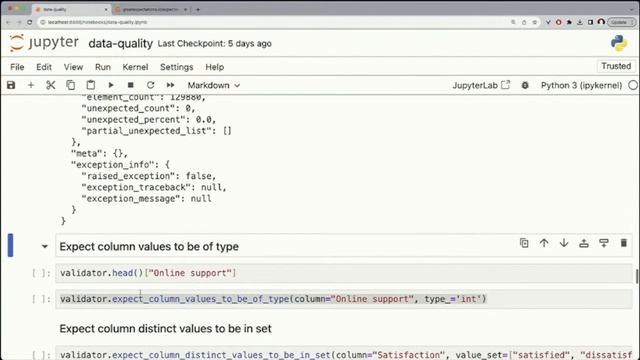Viewport: 640px width, 360px height.
Task: Move the selected cell up
Action: [x=544, y=243]
